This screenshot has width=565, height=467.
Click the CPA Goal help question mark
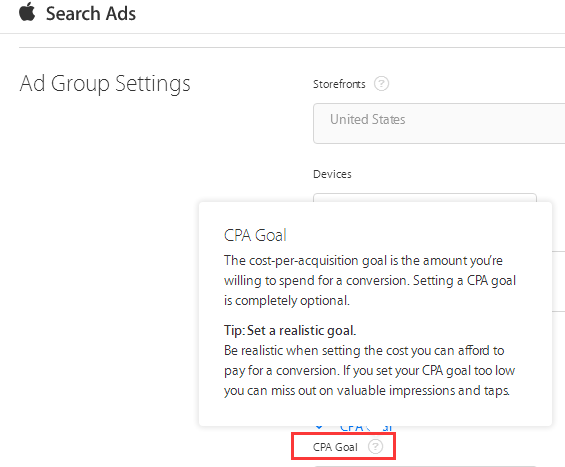click(375, 447)
